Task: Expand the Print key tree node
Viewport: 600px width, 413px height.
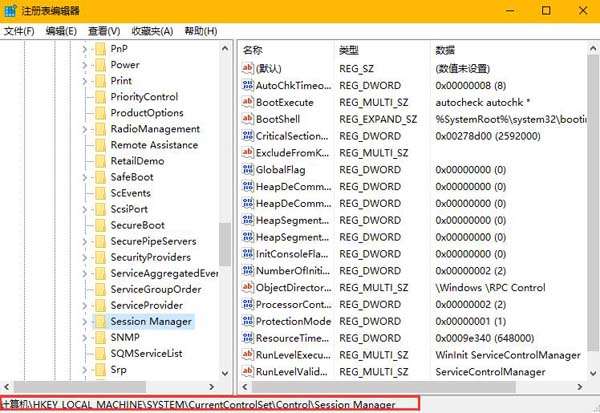Action: point(84,81)
